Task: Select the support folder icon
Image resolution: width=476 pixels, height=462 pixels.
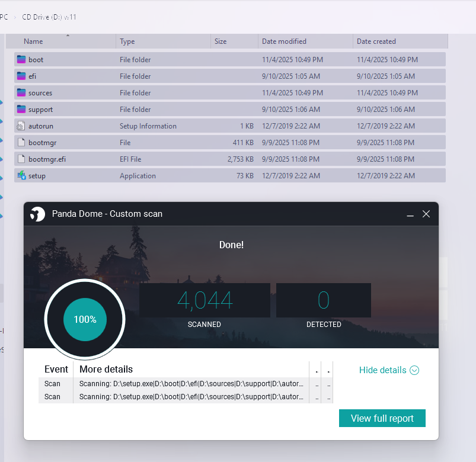Action: [x=21, y=109]
